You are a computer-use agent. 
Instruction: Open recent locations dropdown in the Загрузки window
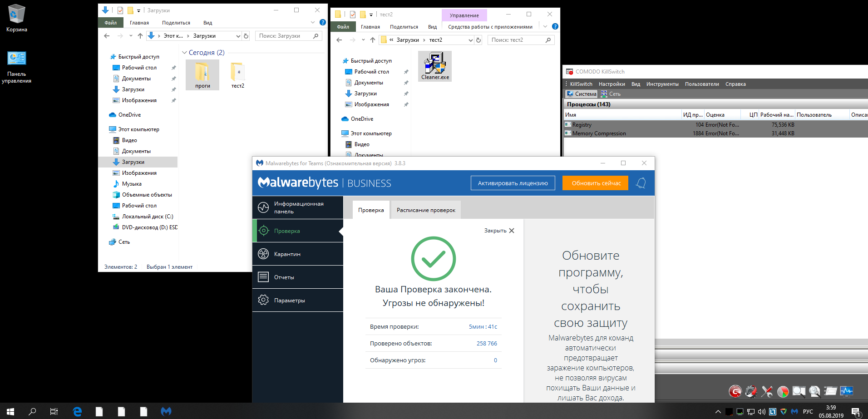point(131,36)
